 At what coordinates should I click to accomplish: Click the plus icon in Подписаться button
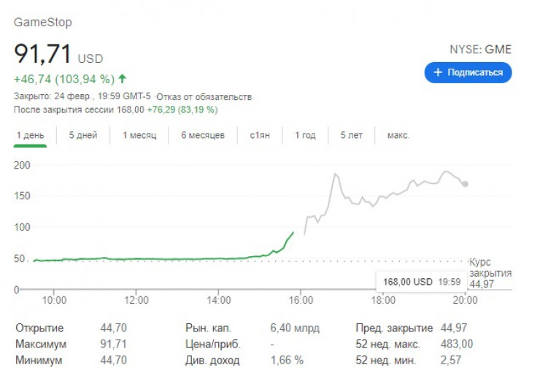438,72
